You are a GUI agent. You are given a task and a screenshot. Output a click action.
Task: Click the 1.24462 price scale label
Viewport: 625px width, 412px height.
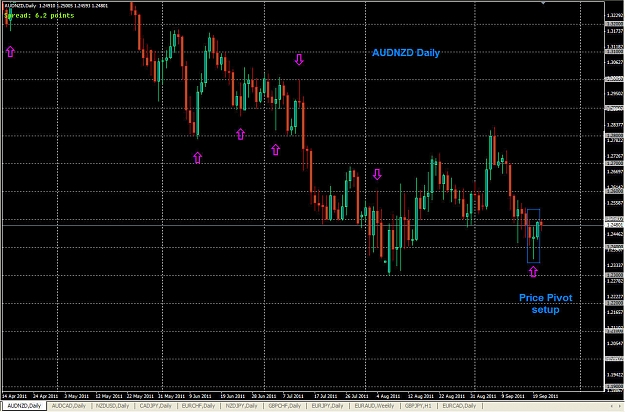[615, 234]
